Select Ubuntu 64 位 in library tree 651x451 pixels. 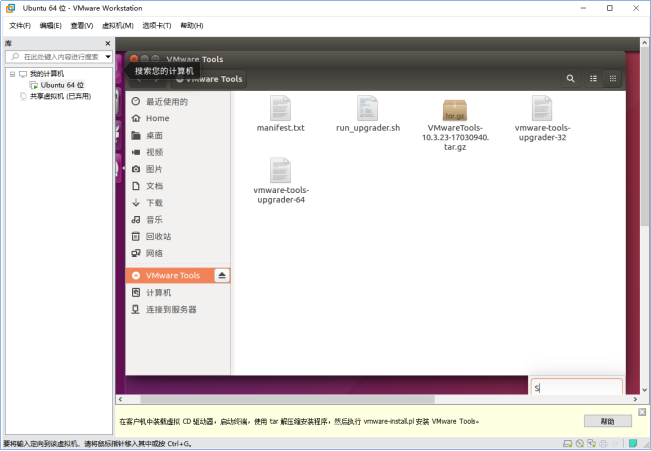point(62,85)
